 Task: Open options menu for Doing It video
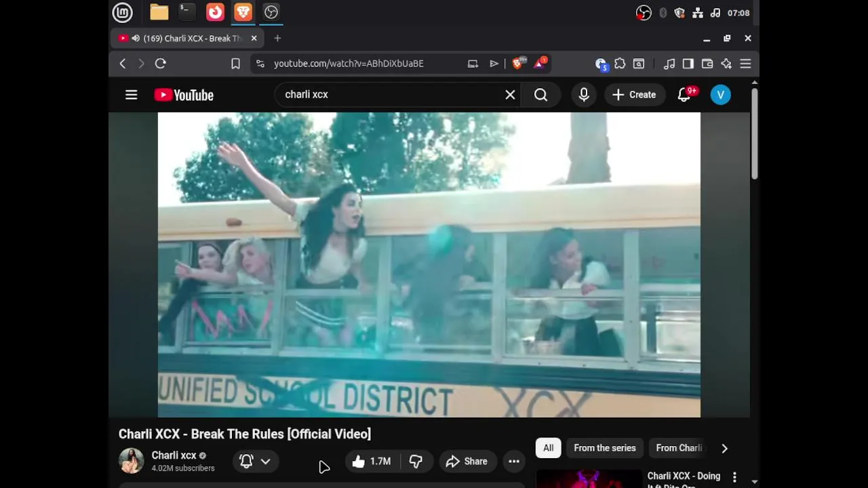[x=734, y=477]
